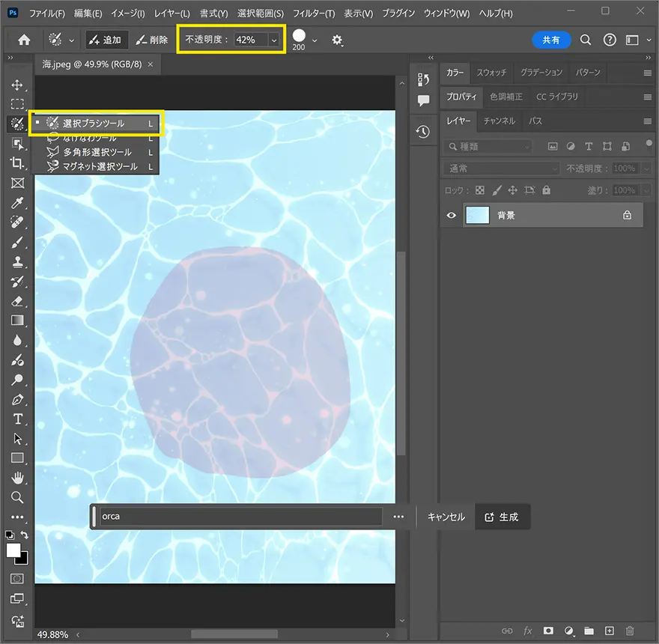Click the キャンセル button
659x644 pixels.
point(446,517)
